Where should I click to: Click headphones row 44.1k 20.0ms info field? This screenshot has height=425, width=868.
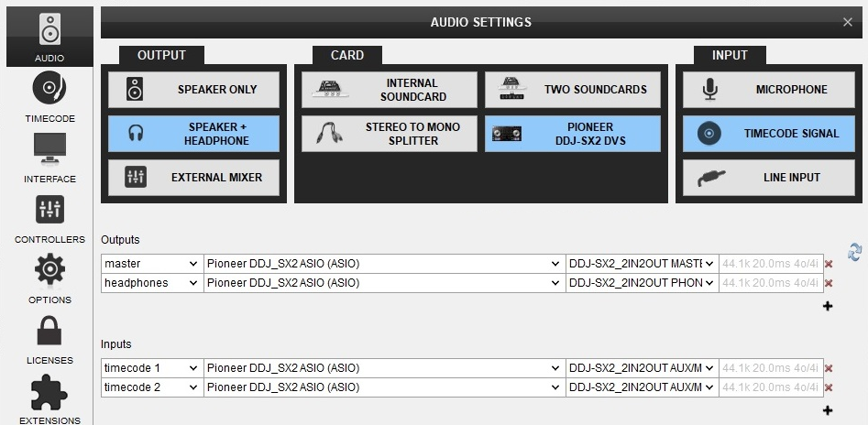pyautogui.click(x=770, y=283)
